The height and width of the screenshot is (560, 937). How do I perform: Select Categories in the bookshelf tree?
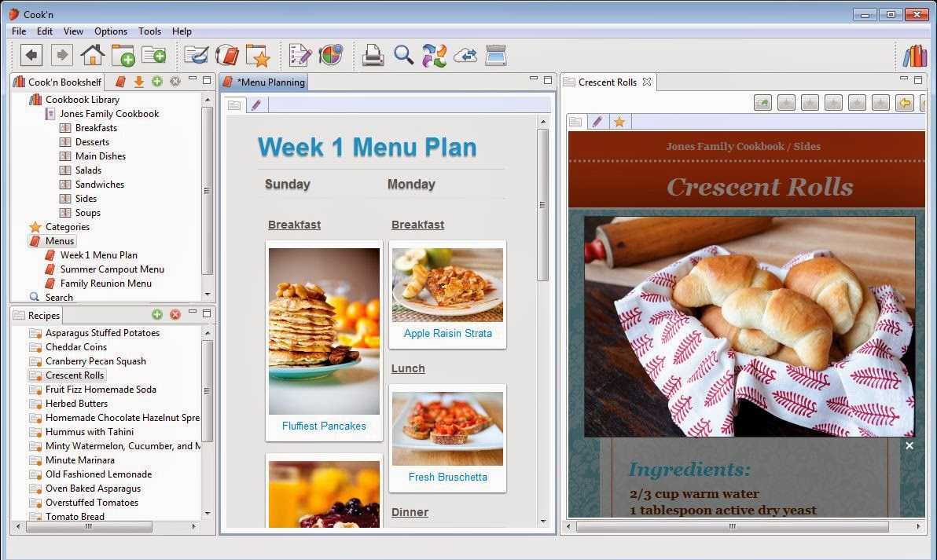pos(68,227)
